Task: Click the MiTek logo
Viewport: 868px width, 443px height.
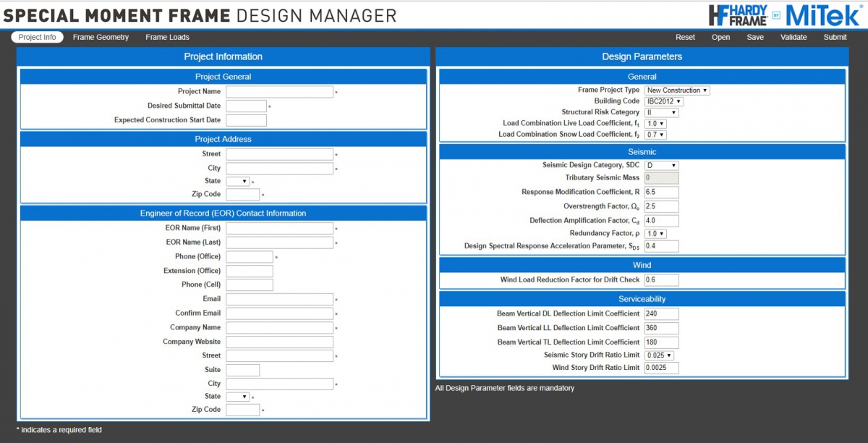Action: click(822, 14)
